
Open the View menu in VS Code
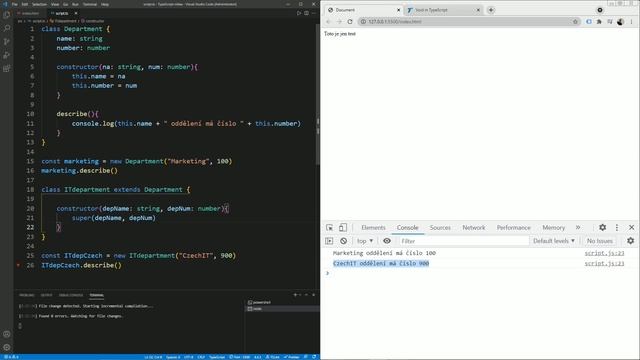(55, 4)
